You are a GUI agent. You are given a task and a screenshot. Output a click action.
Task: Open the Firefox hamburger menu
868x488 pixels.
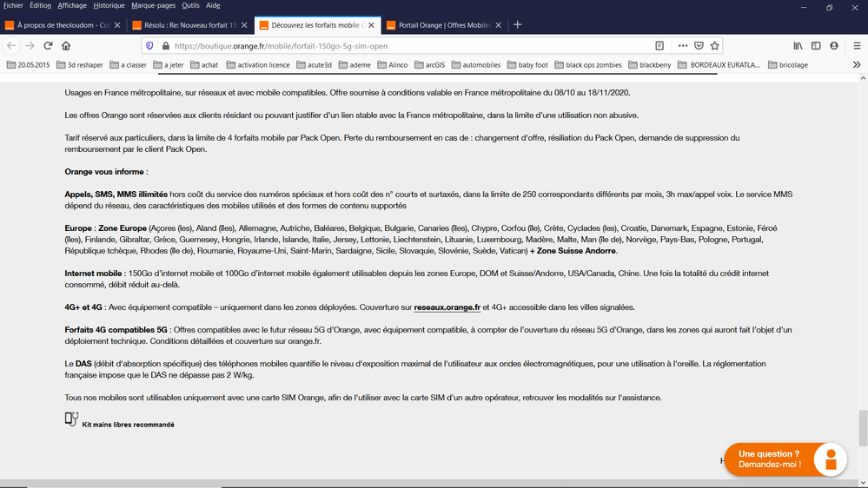pos(854,46)
